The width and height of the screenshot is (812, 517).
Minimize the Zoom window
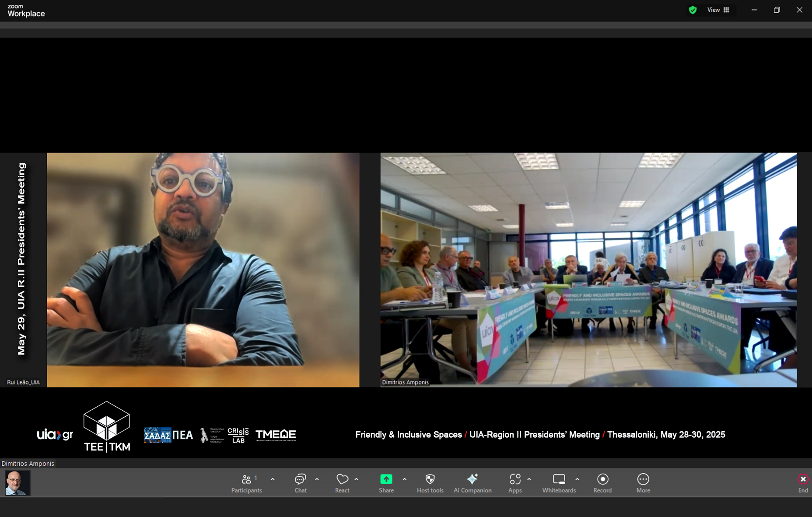tap(754, 10)
